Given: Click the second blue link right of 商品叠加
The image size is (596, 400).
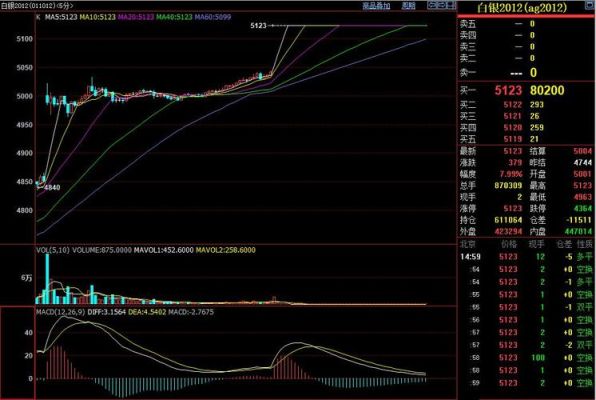Looking at the screenshot, I should (409, 6).
